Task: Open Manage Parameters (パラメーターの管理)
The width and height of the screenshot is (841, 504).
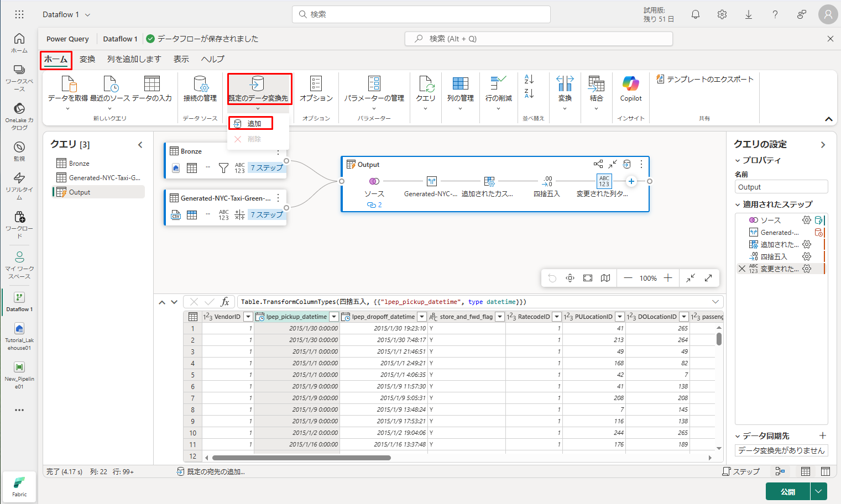Action: [x=374, y=92]
